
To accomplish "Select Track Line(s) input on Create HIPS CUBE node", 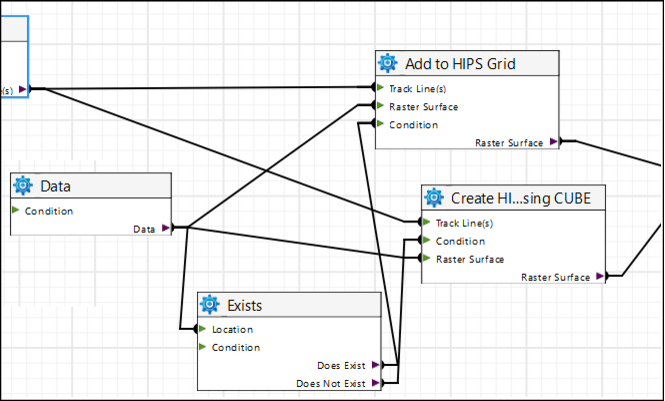I will (x=427, y=222).
